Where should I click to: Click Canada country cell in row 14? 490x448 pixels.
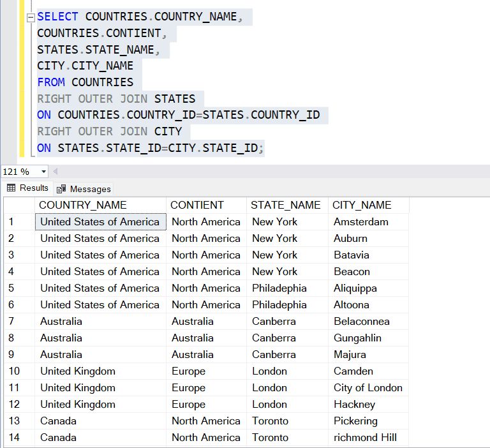pos(100,437)
